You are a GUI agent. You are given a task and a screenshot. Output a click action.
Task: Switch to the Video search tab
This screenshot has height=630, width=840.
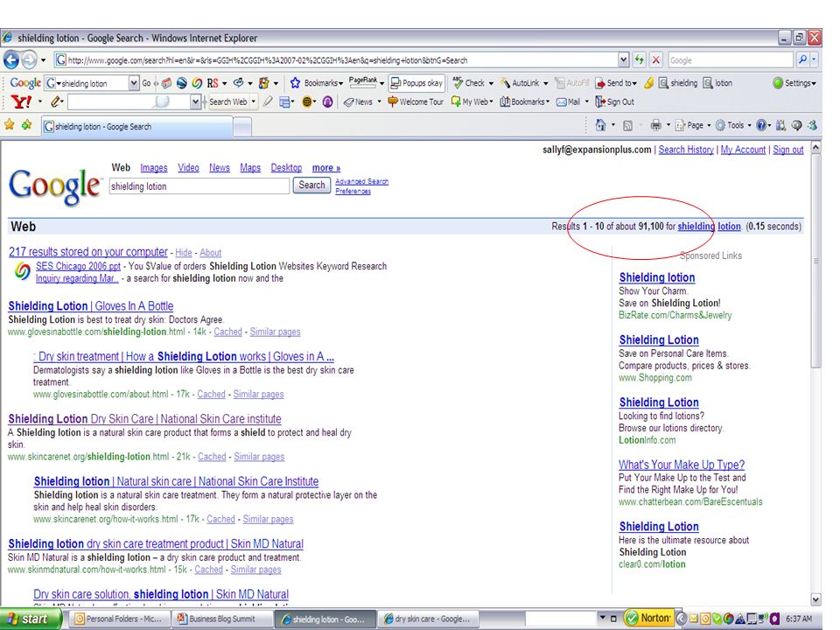pyautogui.click(x=188, y=168)
